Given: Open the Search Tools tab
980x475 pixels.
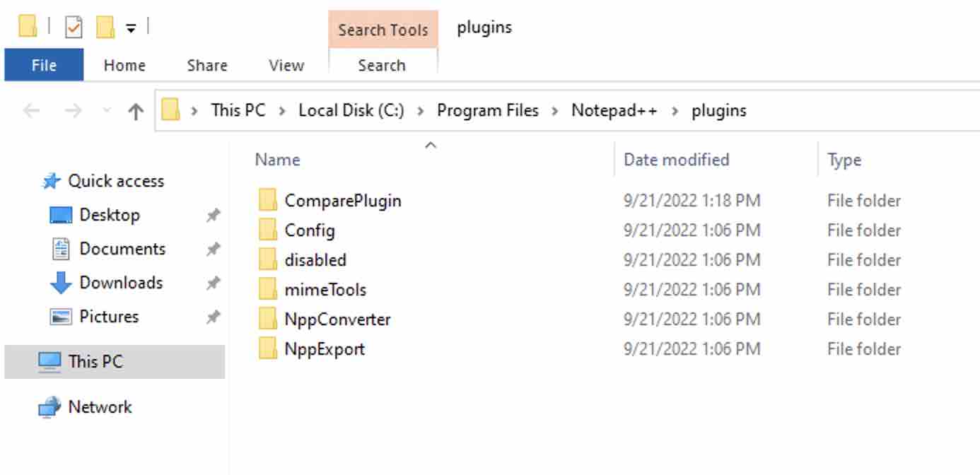Looking at the screenshot, I should pyautogui.click(x=383, y=30).
